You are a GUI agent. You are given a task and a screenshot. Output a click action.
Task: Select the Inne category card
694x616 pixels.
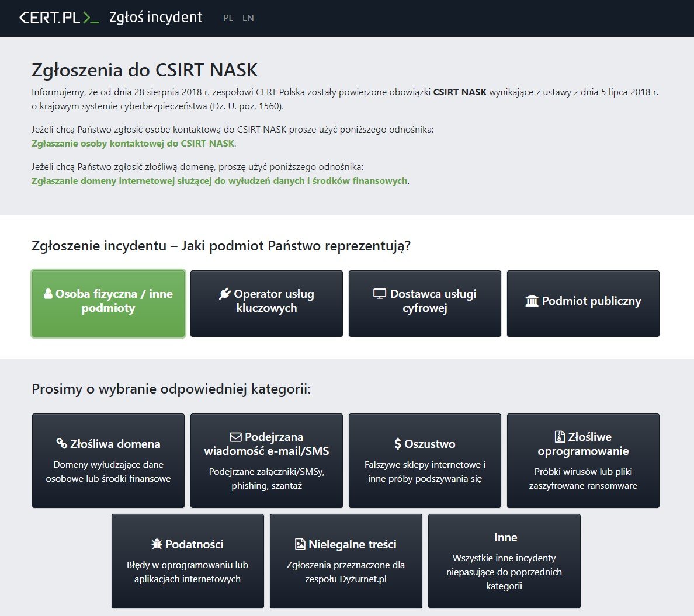pos(504,561)
